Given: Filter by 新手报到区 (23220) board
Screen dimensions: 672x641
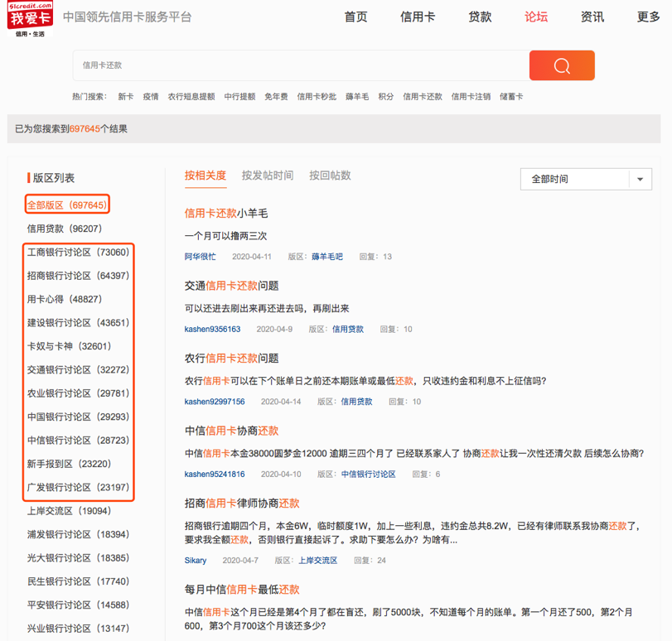Looking at the screenshot, I should (x=70, y=464).
